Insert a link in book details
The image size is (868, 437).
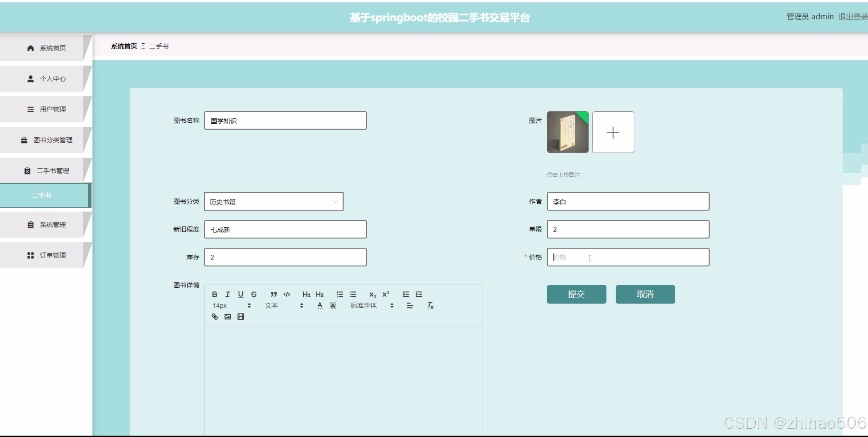click(x=215, y=316)
